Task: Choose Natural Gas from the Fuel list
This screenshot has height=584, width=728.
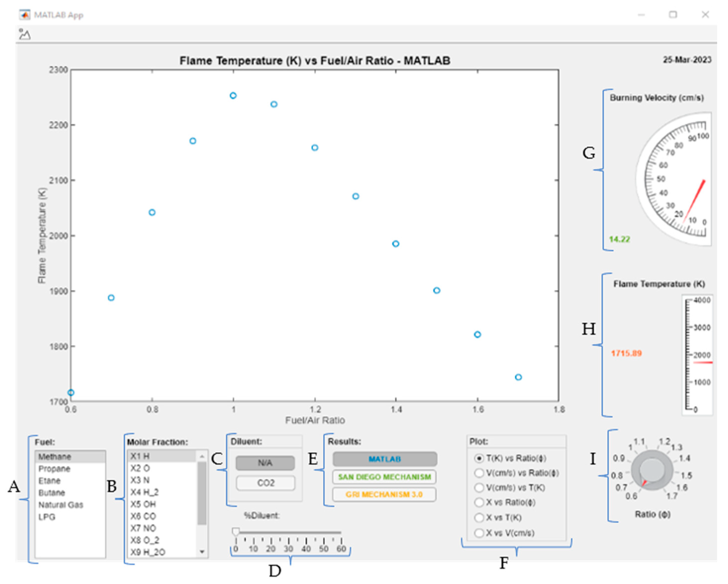Action: pos(61,505)
